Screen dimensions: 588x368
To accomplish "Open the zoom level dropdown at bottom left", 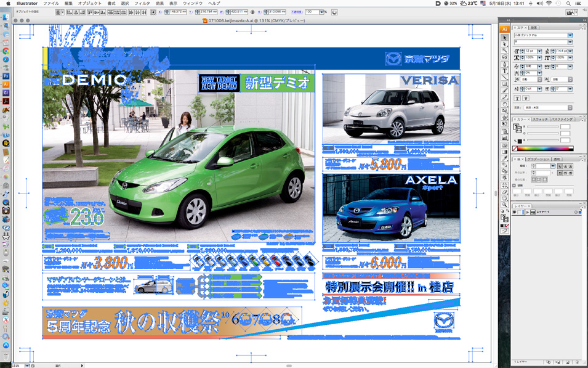I will (26, 366).
